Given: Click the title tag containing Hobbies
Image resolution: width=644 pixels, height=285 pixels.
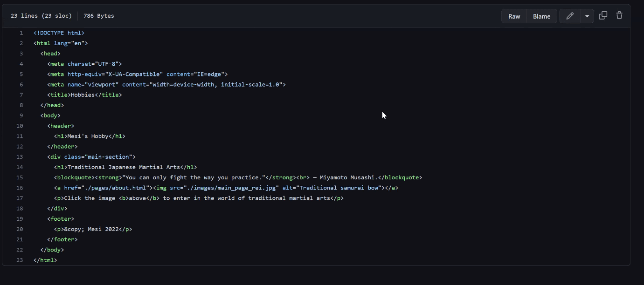Looking at the screenshot, I should click(84, 95).
